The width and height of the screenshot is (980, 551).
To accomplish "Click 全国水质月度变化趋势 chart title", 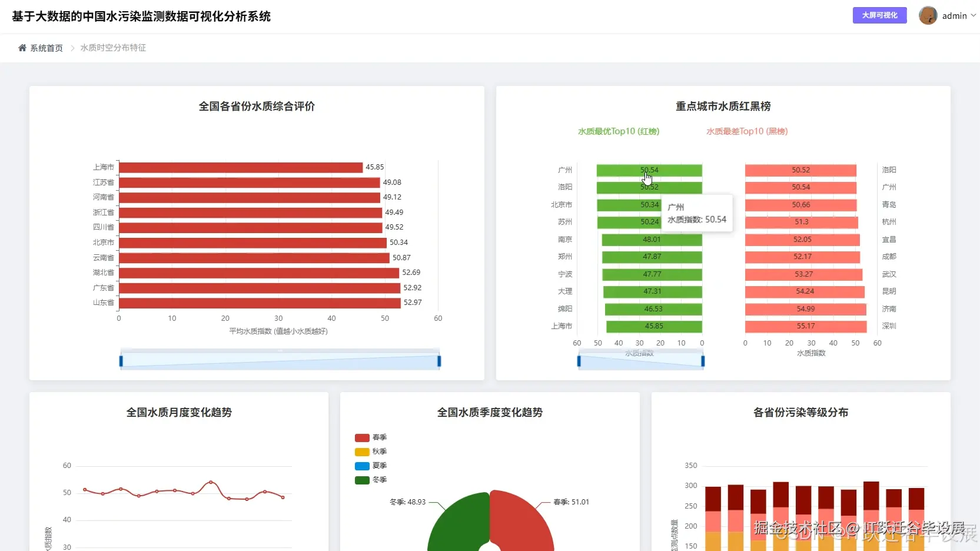I will click(x=179, y=413).
